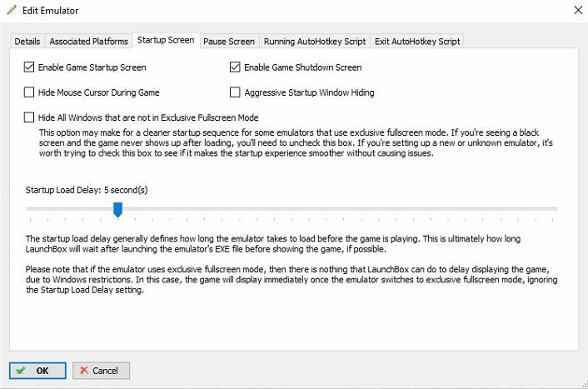Show the Exit AutoHotkey Script tab
Image resolution: width=588 pixels, height=389 pixels.
(x=417, y=42)
